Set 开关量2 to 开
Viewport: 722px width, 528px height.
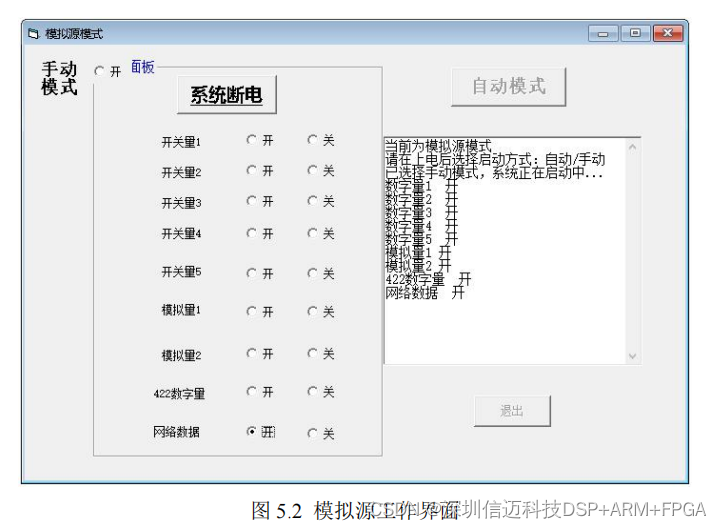[x=252, y=171]
